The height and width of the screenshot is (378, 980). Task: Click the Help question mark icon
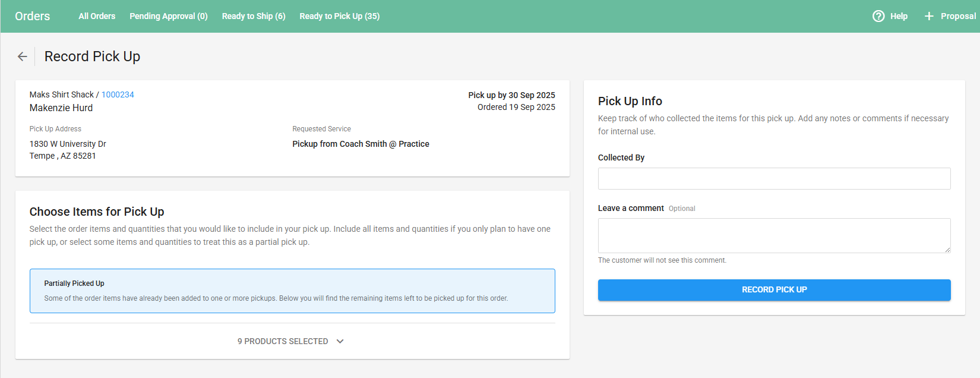pyautogui.click(x=878, y=16)
